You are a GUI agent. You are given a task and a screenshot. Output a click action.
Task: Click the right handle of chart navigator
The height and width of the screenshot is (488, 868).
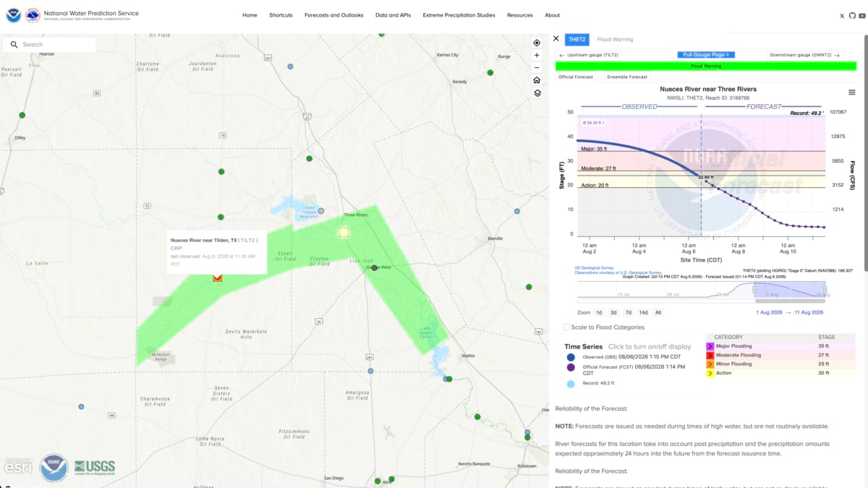pyautogui.click(x=825, y=289)
